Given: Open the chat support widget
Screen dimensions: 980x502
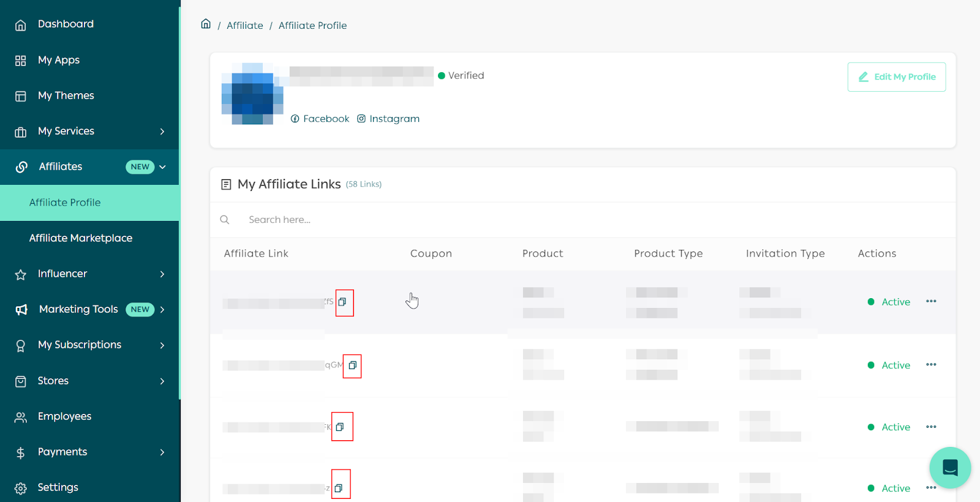Looking at the screenshot, I should 949,468.
